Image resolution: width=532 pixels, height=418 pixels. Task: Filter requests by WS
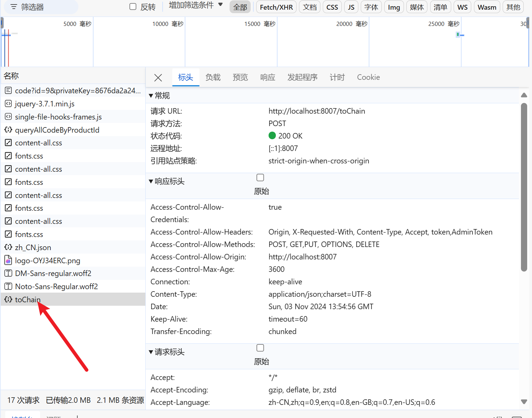point(462,7)
